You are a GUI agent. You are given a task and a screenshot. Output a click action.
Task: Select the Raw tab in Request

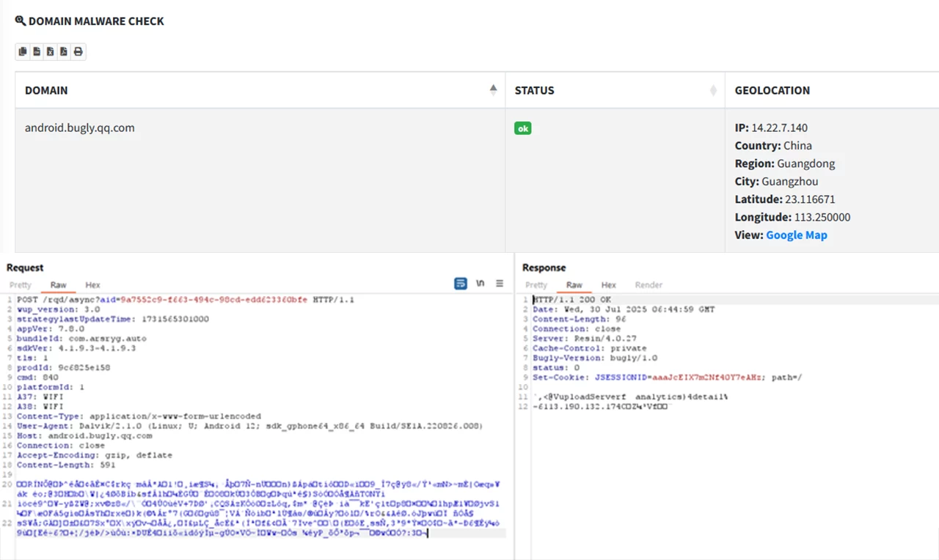coord(59,285)
